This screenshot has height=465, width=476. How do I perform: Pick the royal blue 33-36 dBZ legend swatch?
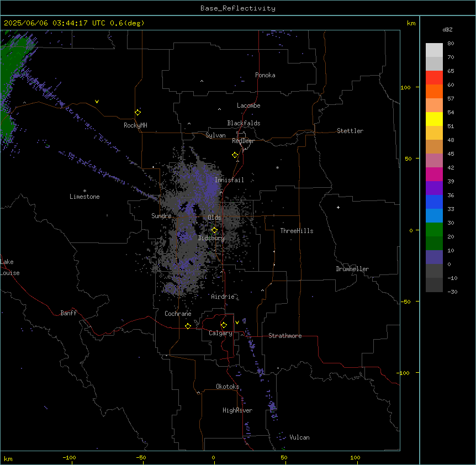[434, 202]
